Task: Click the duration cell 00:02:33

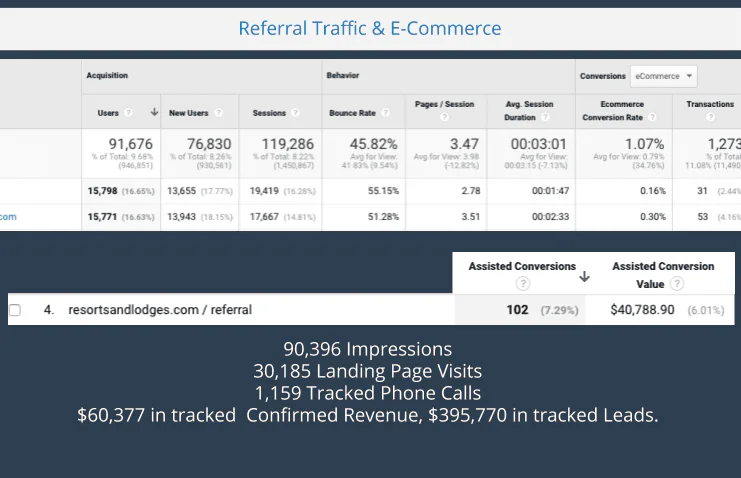Action: point(551,217)
